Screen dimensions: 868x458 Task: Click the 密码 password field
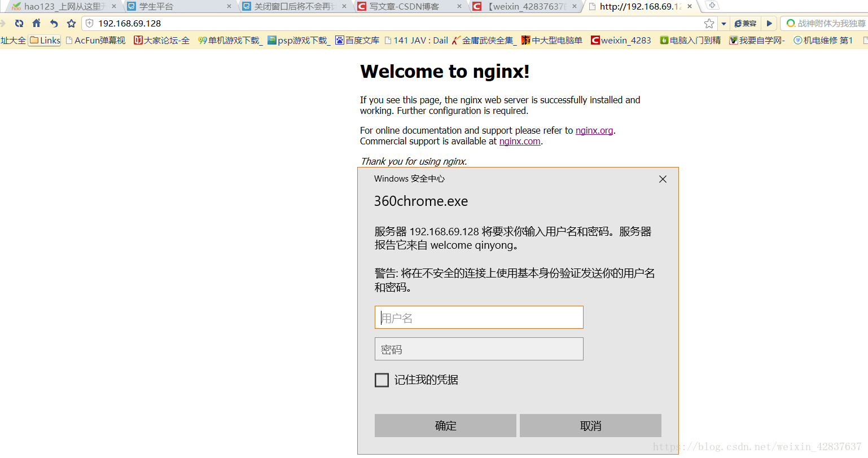(x=479, y=349)
